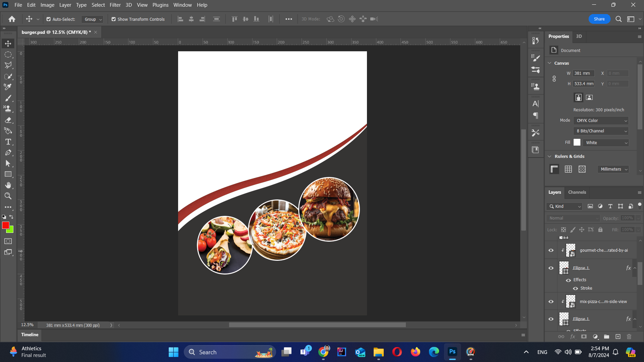Toggle pixel layer filter in Layers
The image size is (644, 362).
(590, 206)
